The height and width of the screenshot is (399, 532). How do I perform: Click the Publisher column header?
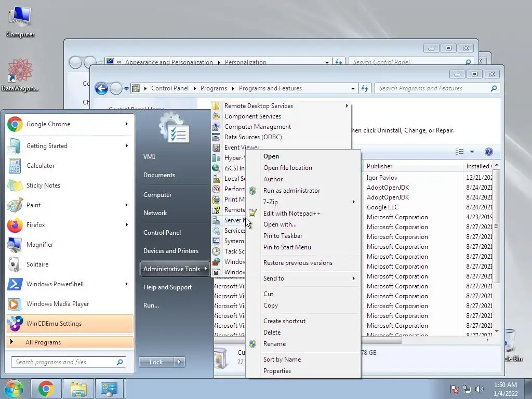tap(414, 166)
